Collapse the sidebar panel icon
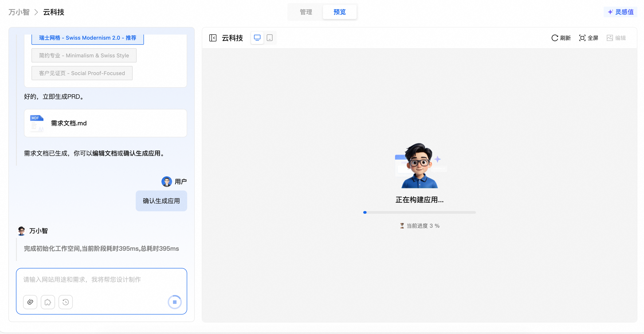 [x=213, y=38]
